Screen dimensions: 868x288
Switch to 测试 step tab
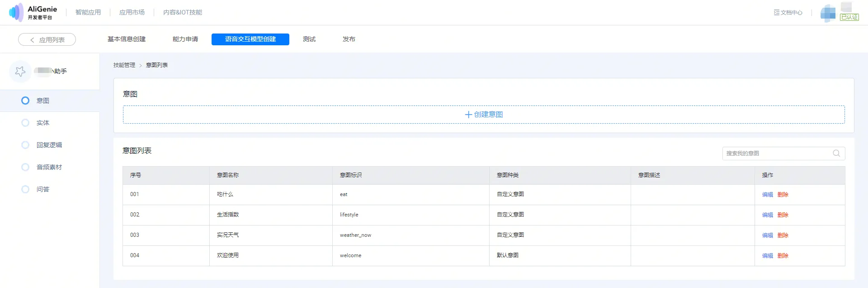click(x=309, y=39)
